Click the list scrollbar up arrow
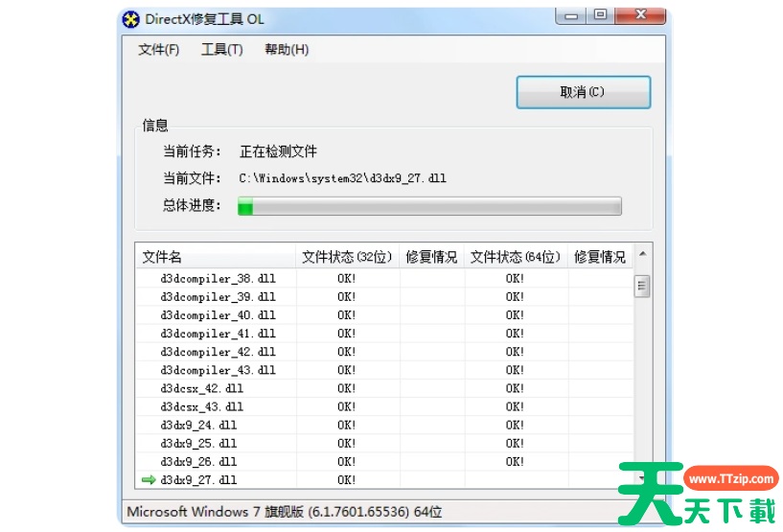The height and width of the screenshot is (532, 783). pos(643,254)
